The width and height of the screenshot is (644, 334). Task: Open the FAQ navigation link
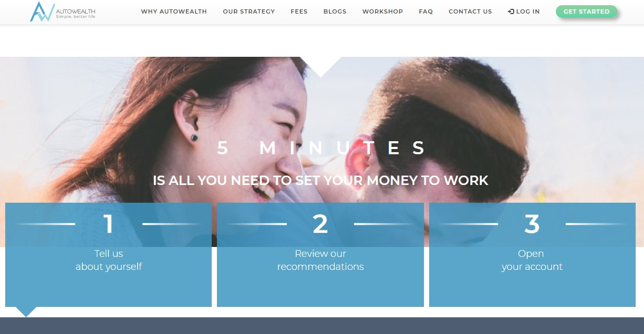coord(426,11)
